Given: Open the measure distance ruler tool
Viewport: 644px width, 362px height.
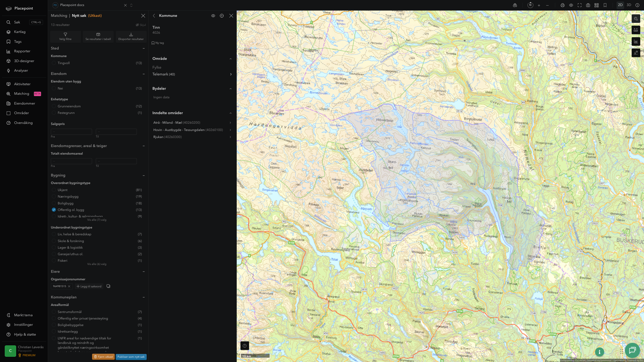Looking at the screenshot, I should 636,30.
